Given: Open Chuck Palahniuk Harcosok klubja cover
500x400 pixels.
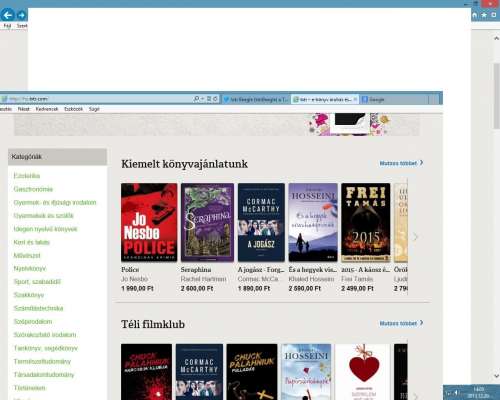Looking at the screenshot, I should point(146,372).
